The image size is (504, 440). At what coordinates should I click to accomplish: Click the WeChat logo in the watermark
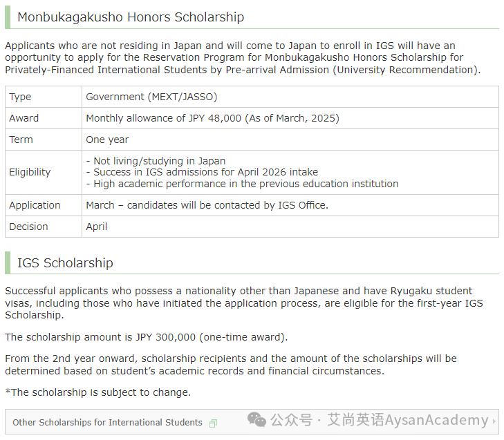256,420
